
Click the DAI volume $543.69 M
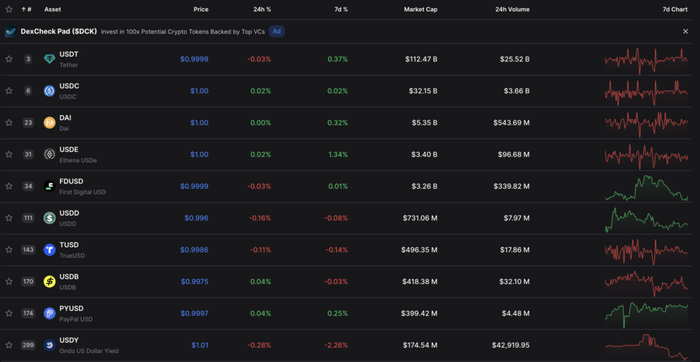[512, 122]
